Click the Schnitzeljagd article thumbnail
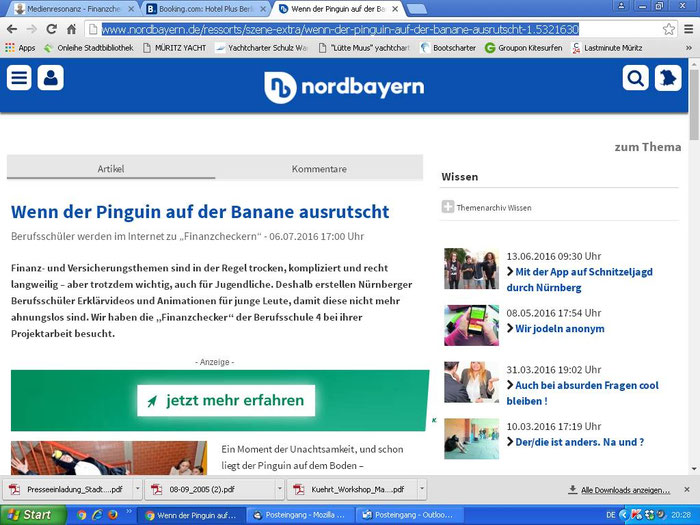Viewport: 700px width, 525px height. tap(471, 268)
